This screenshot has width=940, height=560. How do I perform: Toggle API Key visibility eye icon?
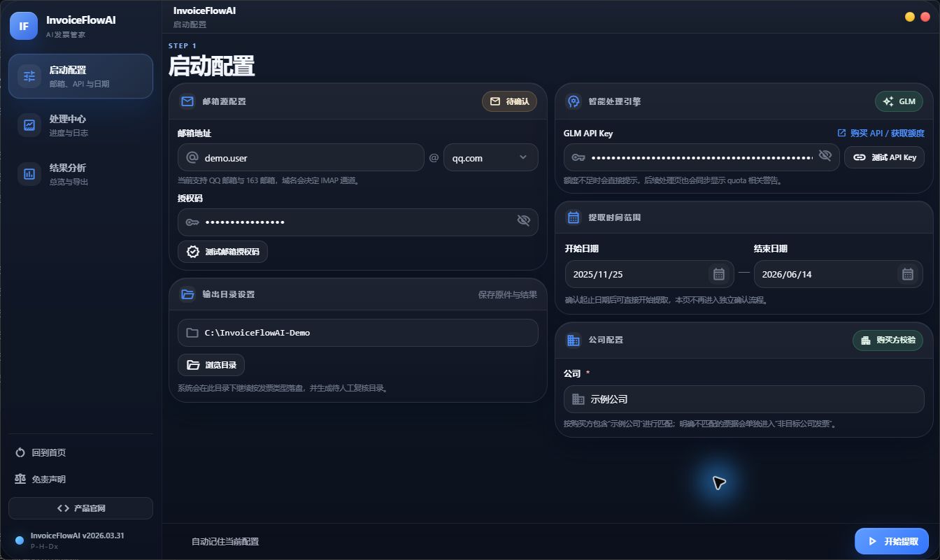tap(825, 155)
